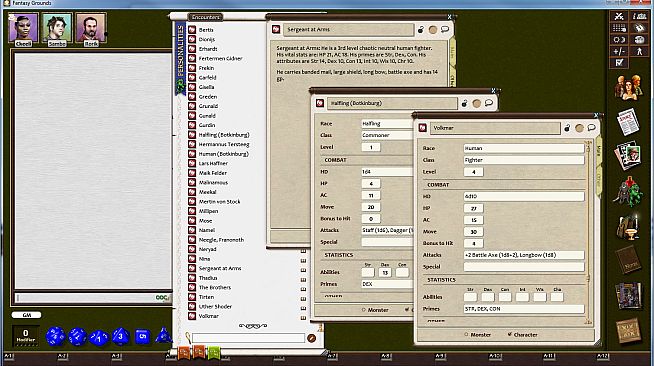Toggle lock icon on Halfling (Botkinburg) sheet
Viewport: 654px width, 366px height.
click(464, 103)
